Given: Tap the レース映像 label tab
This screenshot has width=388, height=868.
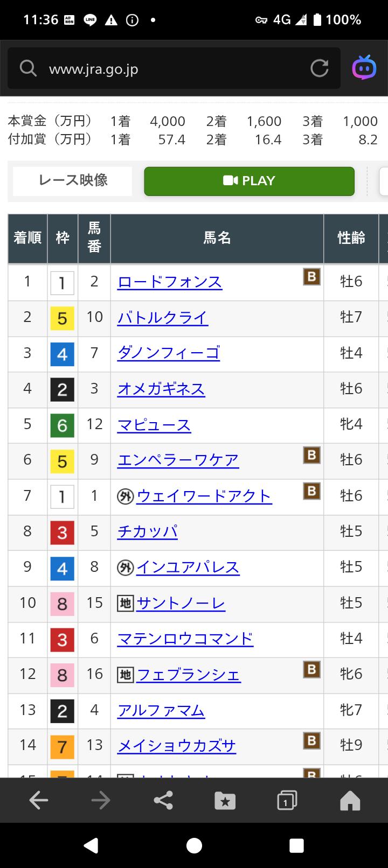Looking at the screenshot, I should [73, 181].
